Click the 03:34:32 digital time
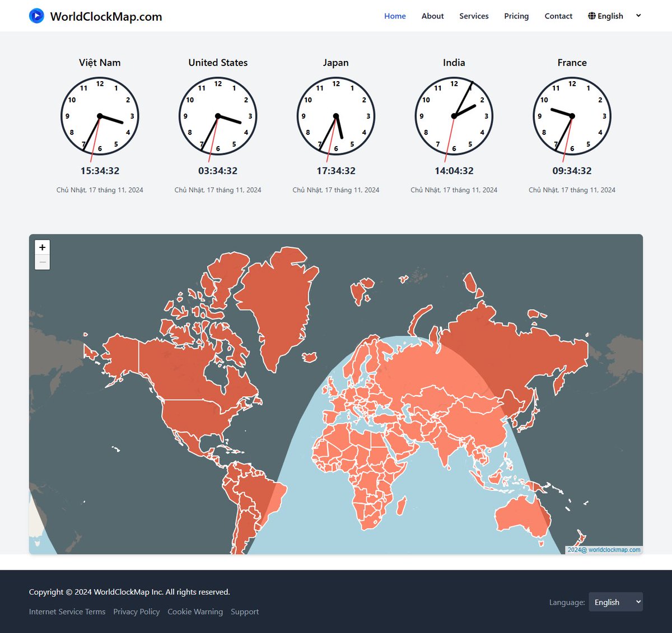This screenshot has width=672, height=633. point(218,171)
